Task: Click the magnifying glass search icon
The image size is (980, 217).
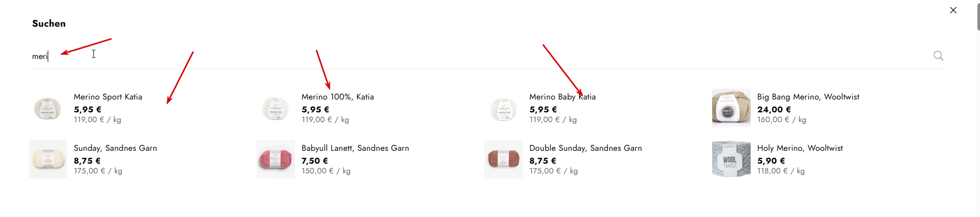Action: 938,56
